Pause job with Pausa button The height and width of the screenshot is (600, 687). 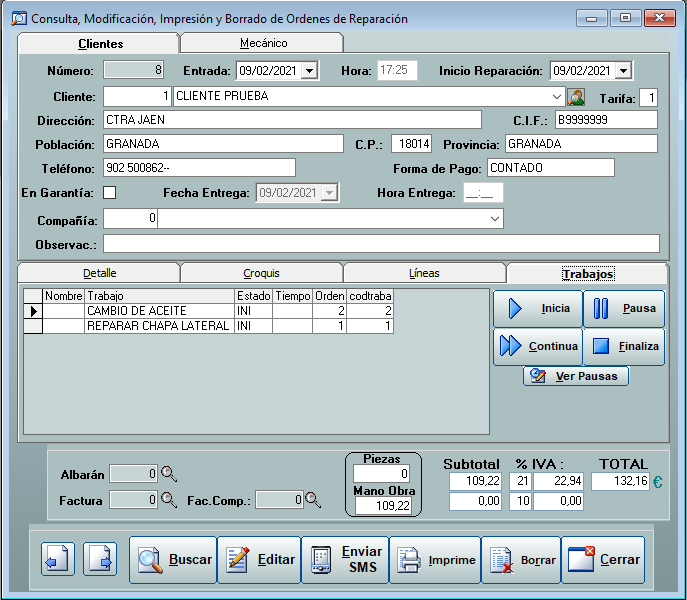tap(624, 309)
